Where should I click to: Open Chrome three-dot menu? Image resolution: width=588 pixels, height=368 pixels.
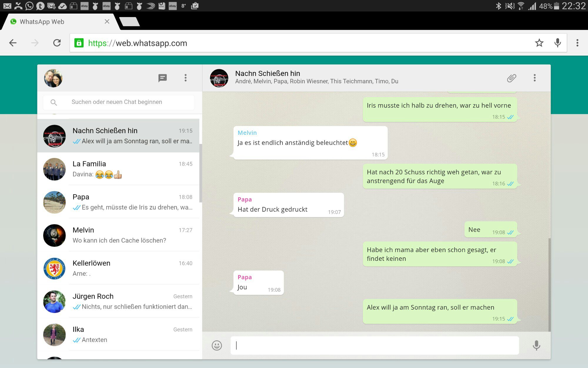577,43
